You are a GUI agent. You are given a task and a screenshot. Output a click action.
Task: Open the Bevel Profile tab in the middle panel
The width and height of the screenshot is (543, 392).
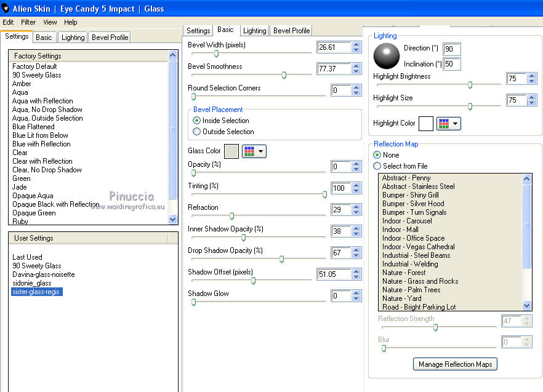click(291, 31)
